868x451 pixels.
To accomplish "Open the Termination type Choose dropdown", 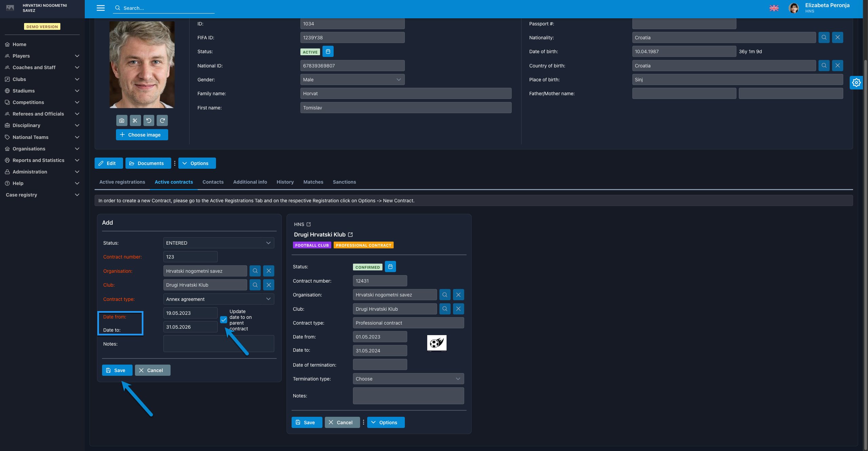I will [x=408, y=379].
